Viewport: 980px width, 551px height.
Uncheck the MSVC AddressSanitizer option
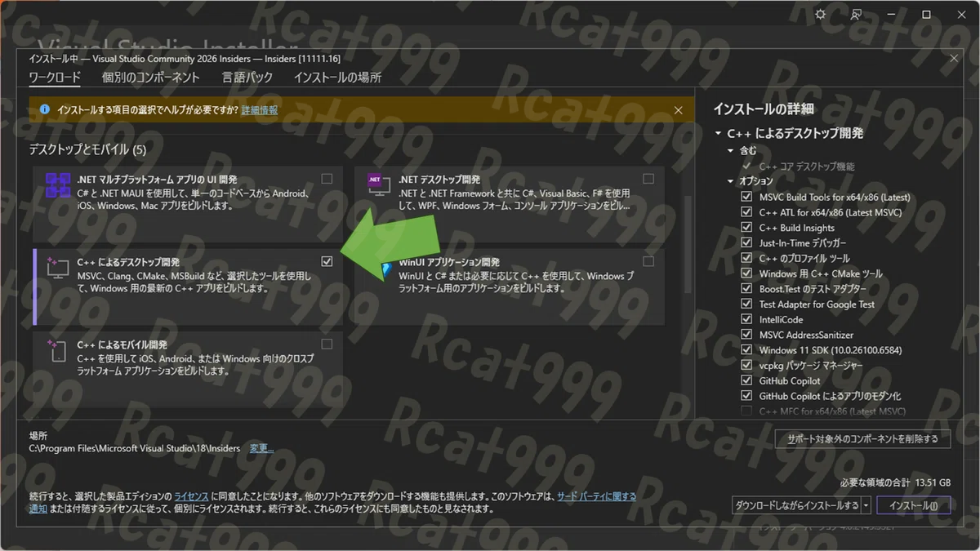coord(746,335)
